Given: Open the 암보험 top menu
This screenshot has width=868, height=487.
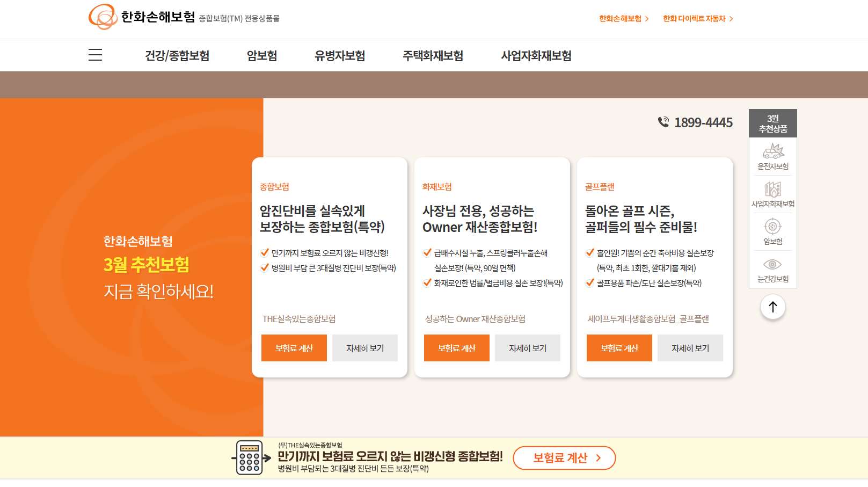Looking at the screenshot, I should (x=262, y=56).
